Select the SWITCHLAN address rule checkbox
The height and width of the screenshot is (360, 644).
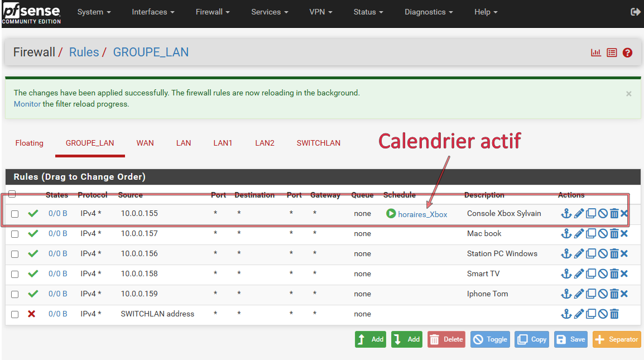tap(15, 314)
